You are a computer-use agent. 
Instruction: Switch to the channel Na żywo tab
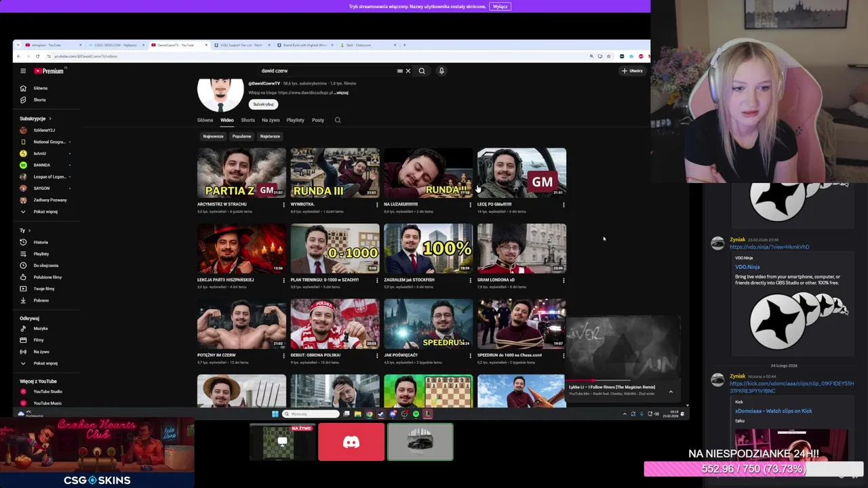(271, 120)
